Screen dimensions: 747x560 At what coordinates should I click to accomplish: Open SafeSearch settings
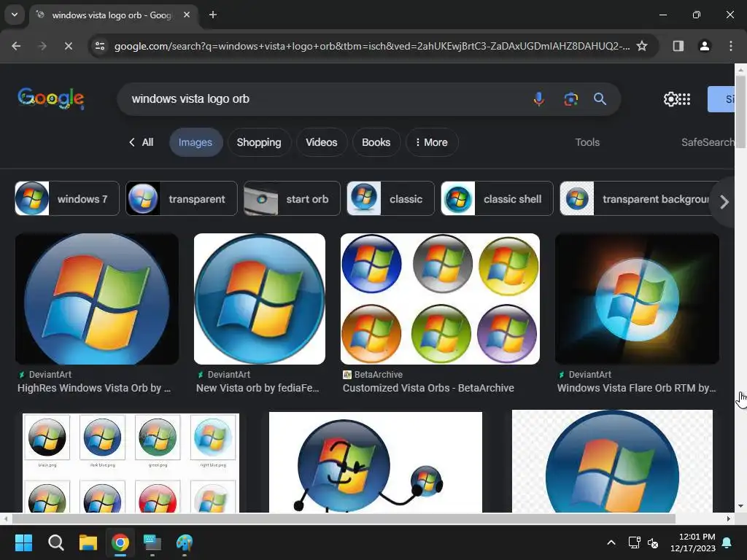pos(708,142)
